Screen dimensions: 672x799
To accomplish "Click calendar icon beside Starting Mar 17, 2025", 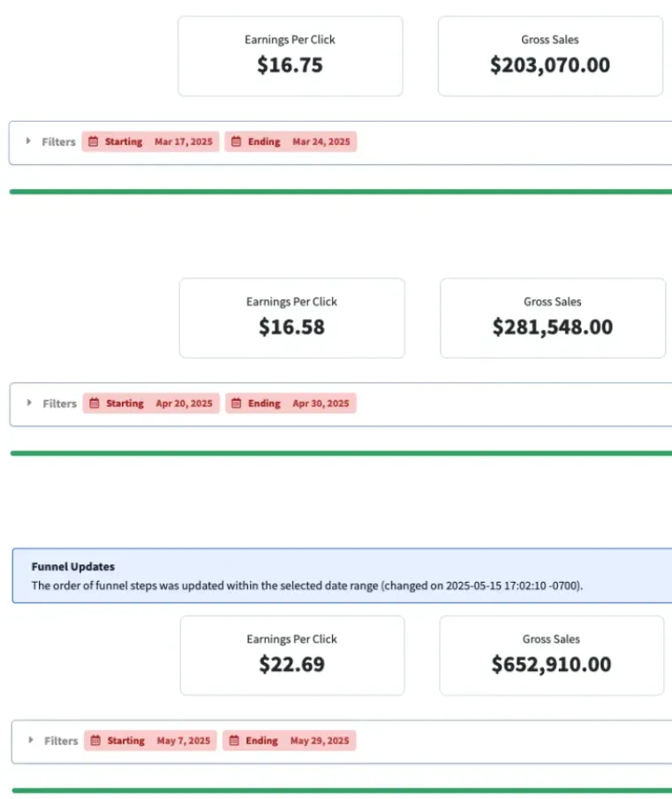I will tap(93, 141).
